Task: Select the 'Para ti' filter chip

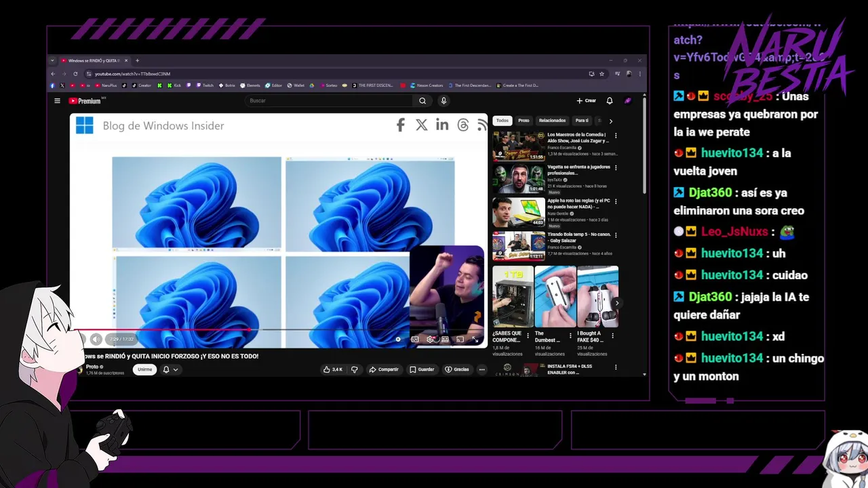Action: click(x=582, y=121)
